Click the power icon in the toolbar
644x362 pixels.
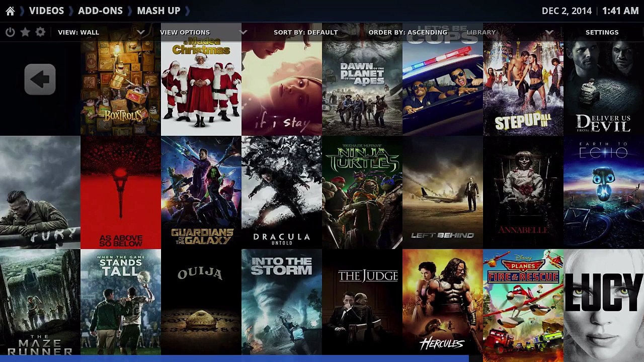(10, 32)
